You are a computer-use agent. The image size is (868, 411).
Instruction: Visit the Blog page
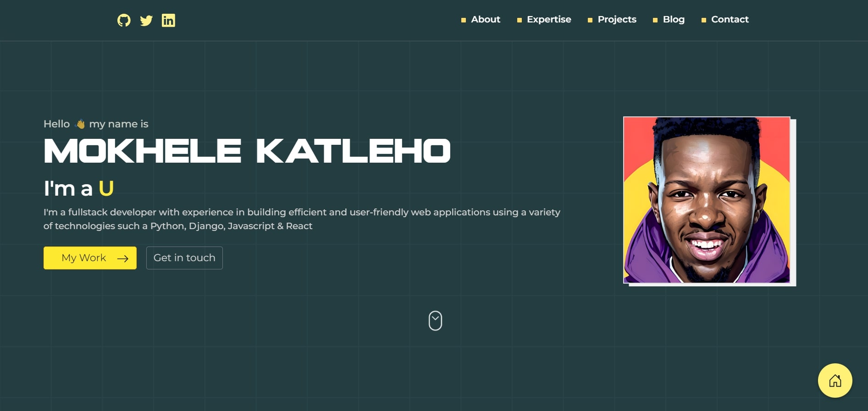pos(674,19)
